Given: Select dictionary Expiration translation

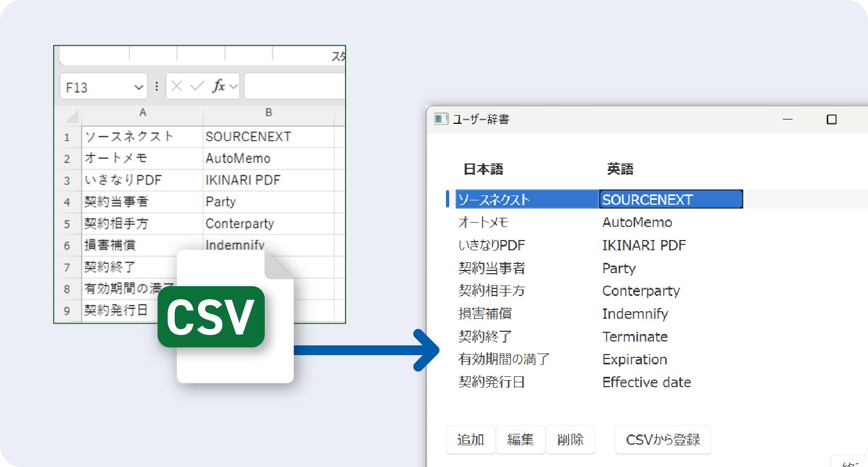Looking at the screenshot, I should 635,360.
